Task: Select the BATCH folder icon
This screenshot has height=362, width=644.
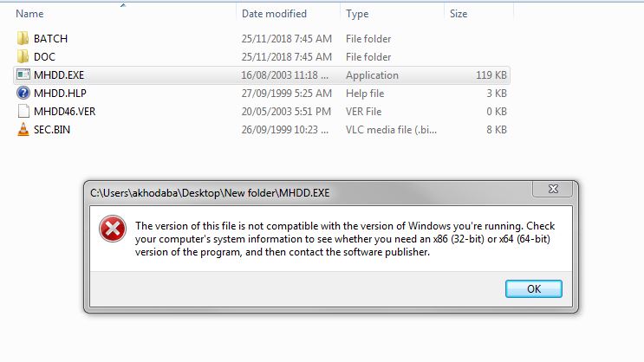Action: tap(23, 39)
